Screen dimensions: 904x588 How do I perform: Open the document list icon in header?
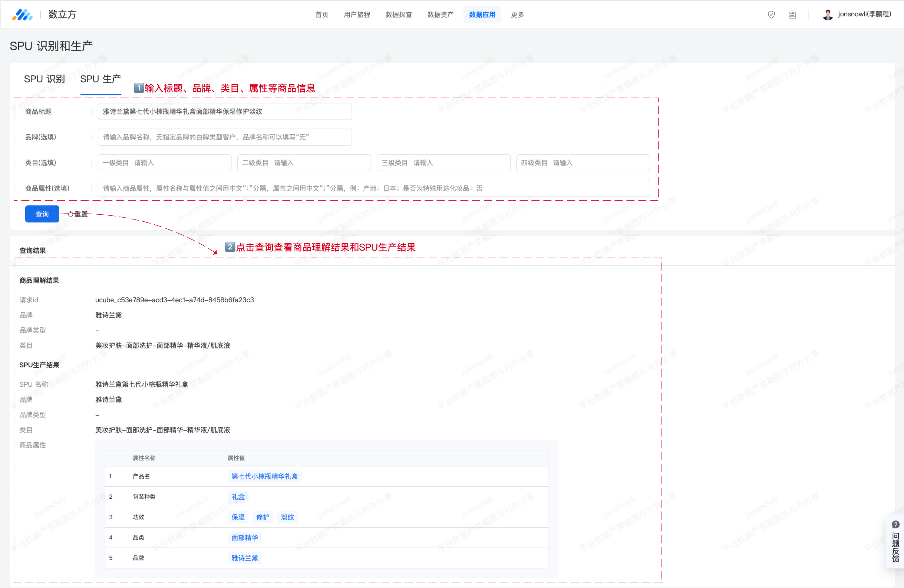click(792, 15)
